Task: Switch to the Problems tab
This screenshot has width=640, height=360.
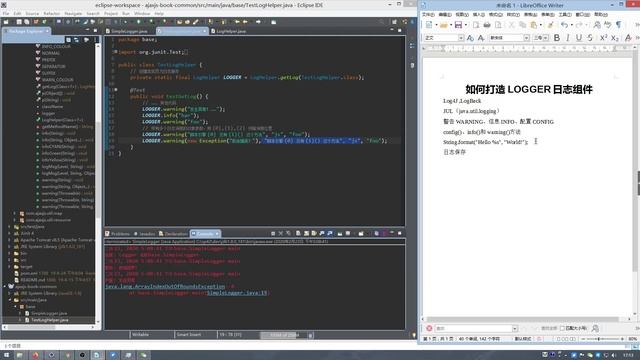Action: tap(118, 233)
